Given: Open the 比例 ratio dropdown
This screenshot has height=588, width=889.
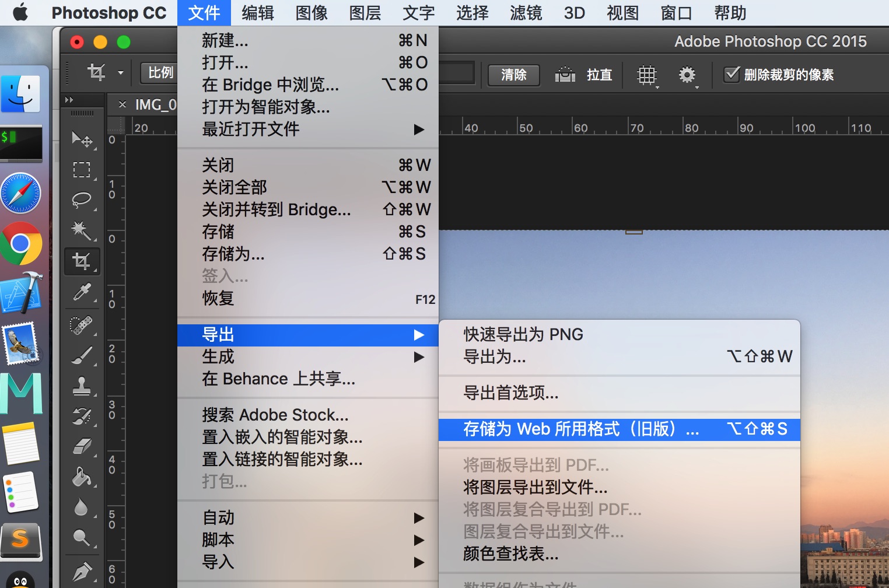Looking at the screenshot, I should point(159,73).
